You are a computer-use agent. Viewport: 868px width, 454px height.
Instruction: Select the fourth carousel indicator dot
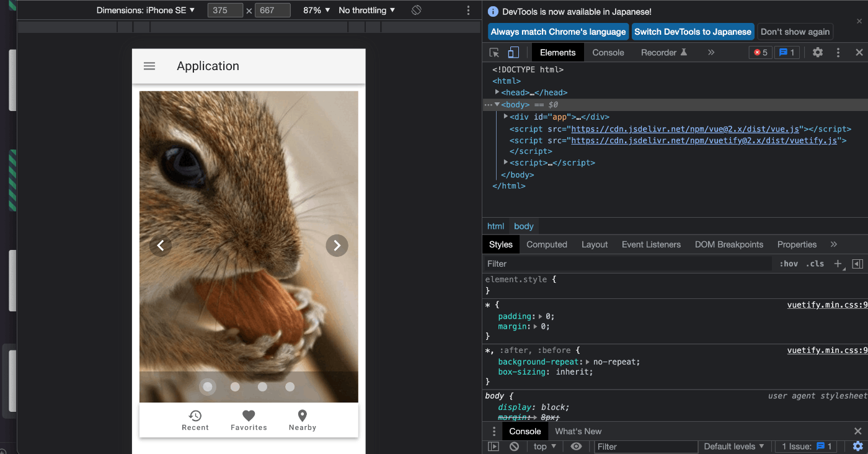tap(290, 387)
